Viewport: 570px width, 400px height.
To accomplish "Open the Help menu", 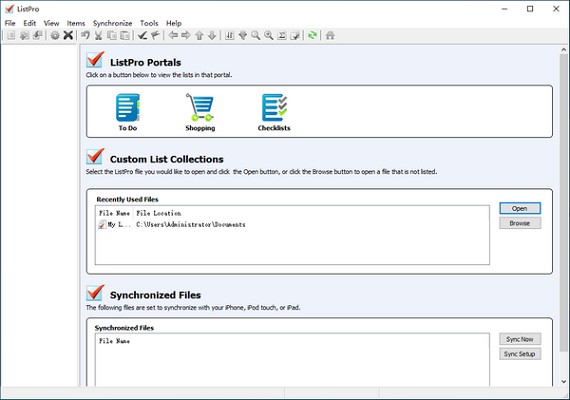I will (x=174, y=23).
